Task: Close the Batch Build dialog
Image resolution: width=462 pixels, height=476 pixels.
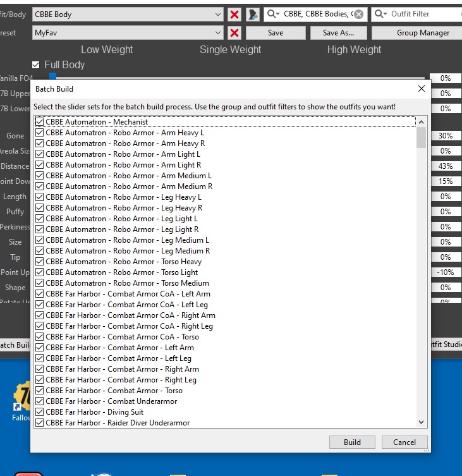Action: 422,89
